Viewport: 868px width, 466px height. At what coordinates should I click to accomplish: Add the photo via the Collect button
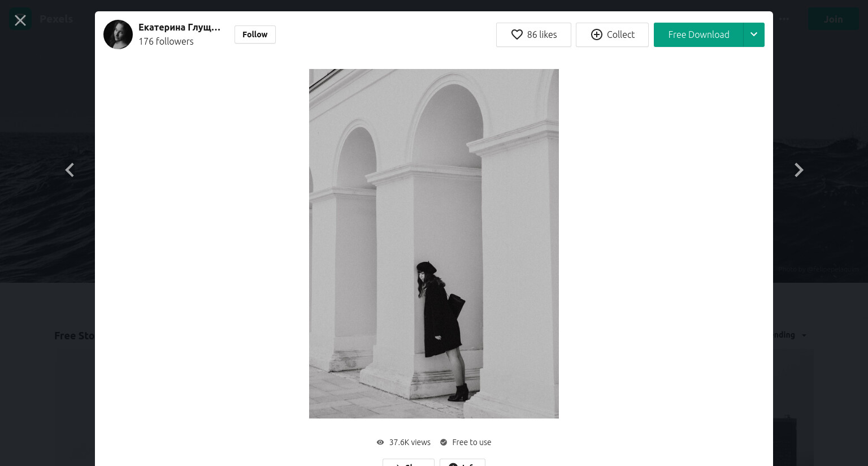click(612, 34)
